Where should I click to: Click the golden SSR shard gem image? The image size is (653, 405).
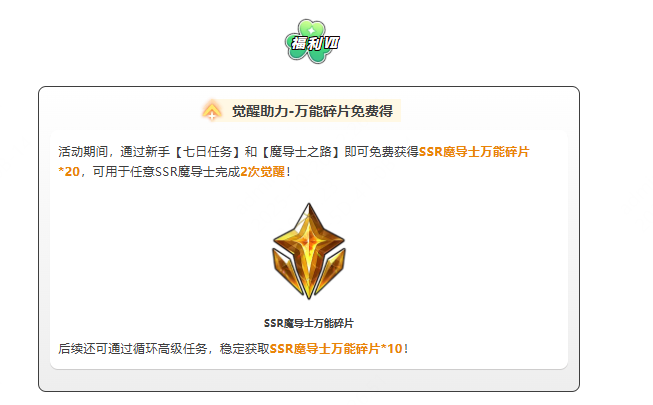click(x=309, y=251)
